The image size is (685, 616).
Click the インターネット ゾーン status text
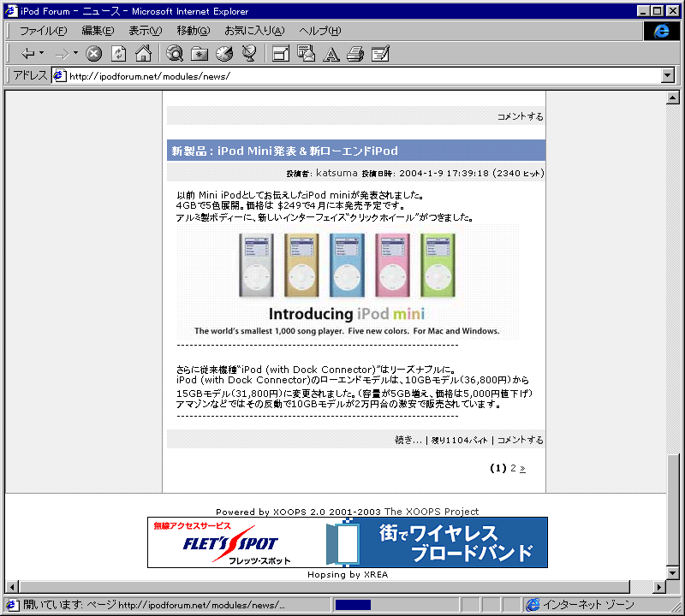pos(588,605)
